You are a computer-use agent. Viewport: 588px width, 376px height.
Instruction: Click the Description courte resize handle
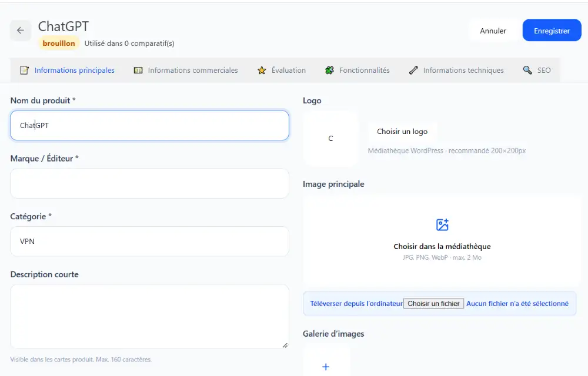coord(285,345)
